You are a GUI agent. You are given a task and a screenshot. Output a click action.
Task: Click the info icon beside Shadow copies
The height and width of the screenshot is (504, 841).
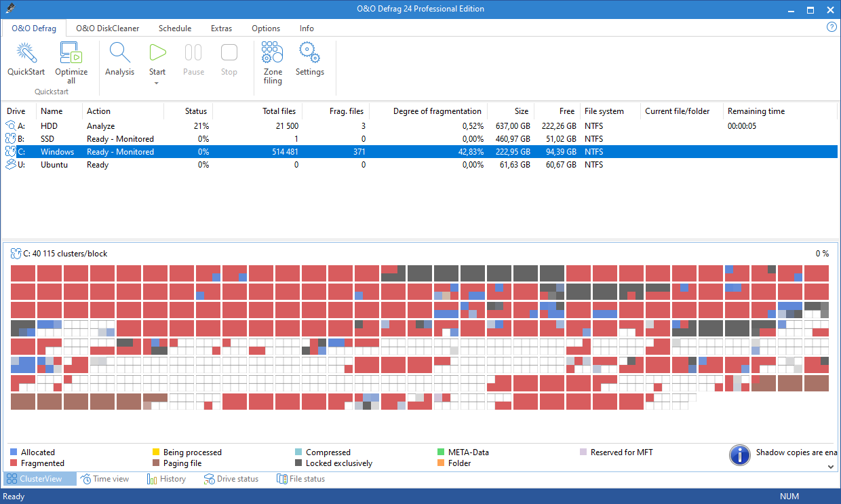[739, 455]
